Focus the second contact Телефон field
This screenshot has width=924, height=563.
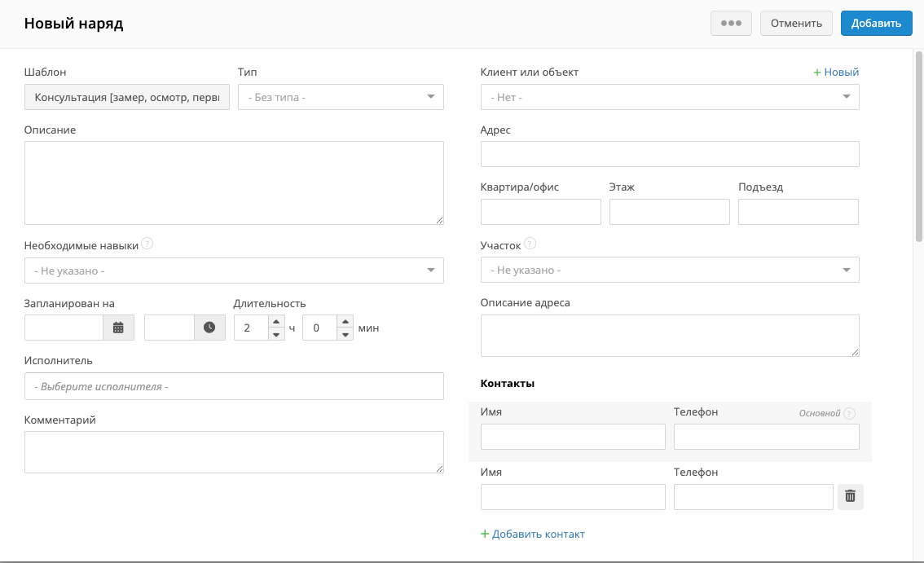click(x=754, y=497)
